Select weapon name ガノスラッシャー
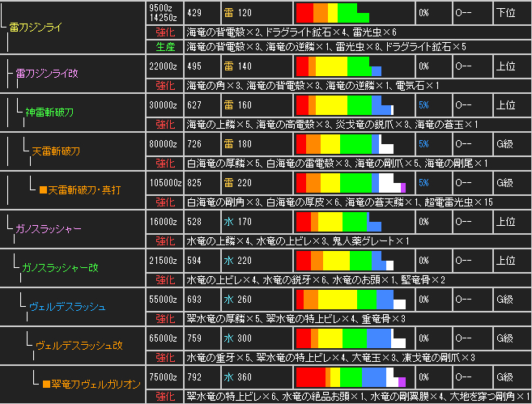 (x=49, y=229)
